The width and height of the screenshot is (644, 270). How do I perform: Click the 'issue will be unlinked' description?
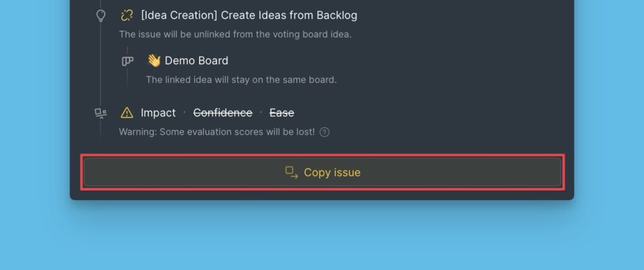pos(235,34)
